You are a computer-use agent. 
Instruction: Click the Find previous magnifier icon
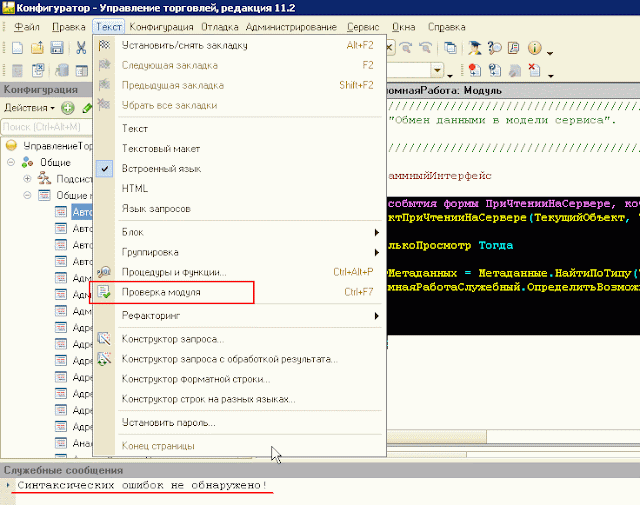[425, 48]
